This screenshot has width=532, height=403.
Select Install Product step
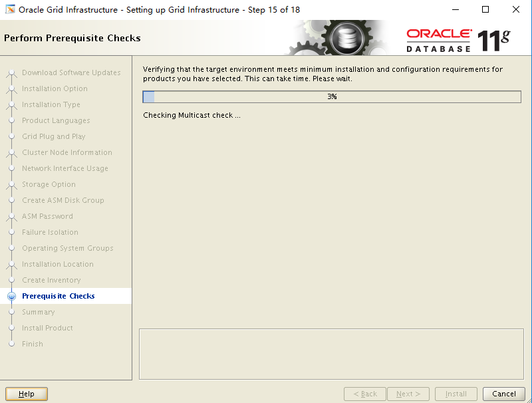47,328
